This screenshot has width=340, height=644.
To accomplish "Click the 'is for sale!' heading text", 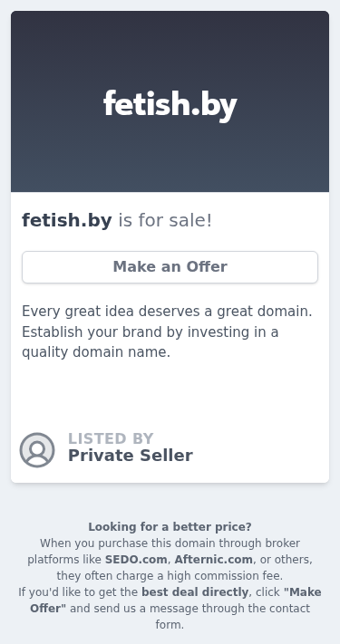I will click(165, 220).
